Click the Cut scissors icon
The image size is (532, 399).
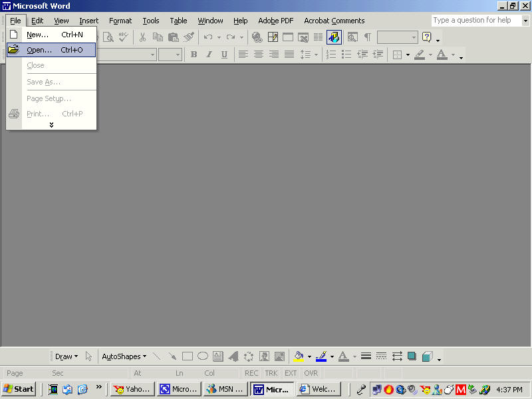[x=142, y=37]
